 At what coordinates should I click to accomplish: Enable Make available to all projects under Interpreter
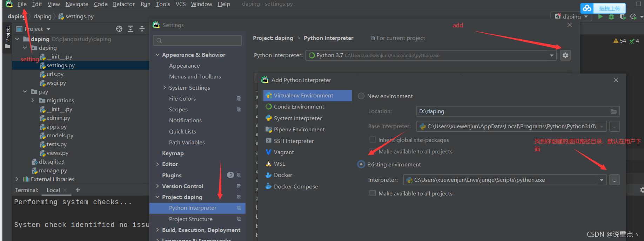[373, 193]
